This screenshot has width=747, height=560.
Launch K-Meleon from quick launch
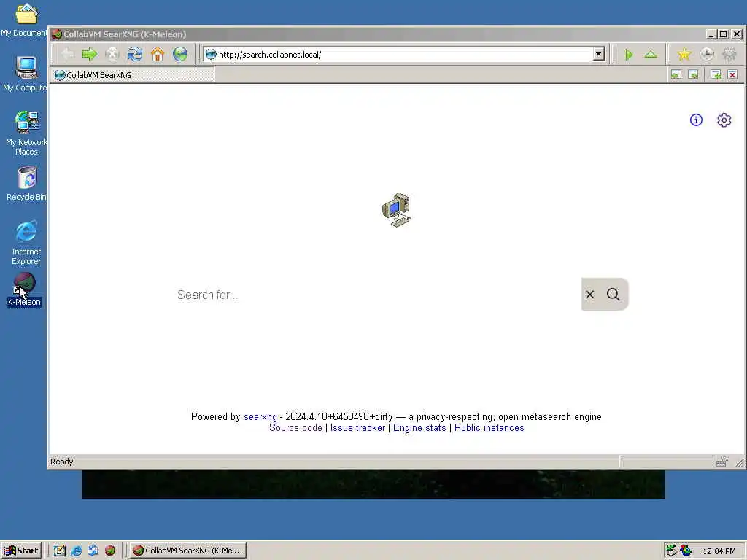[x=110, y=551]
